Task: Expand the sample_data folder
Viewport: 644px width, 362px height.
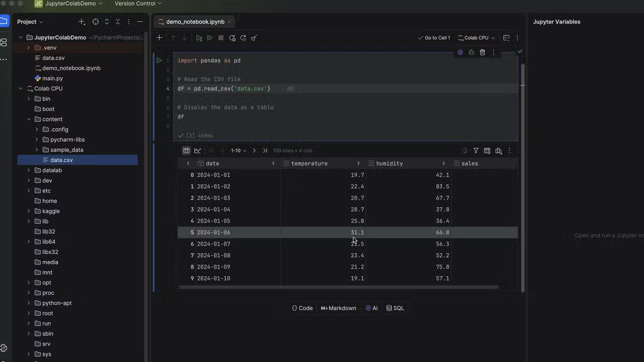Action: [37, 150]
